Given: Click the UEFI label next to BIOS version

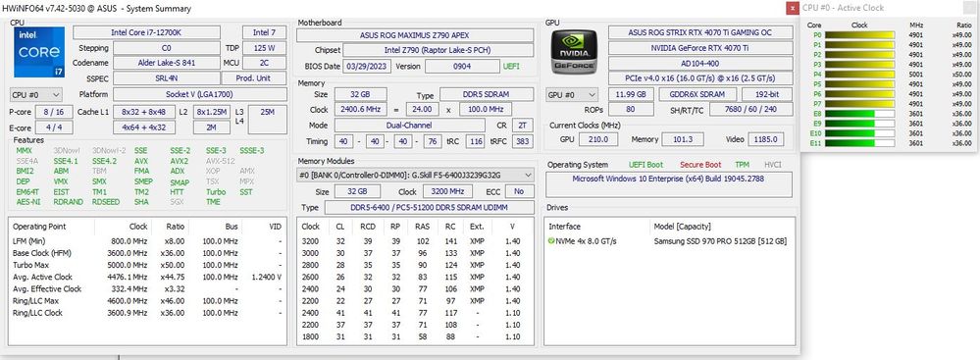Looking at the screenshot, I should tap(511, 67).
